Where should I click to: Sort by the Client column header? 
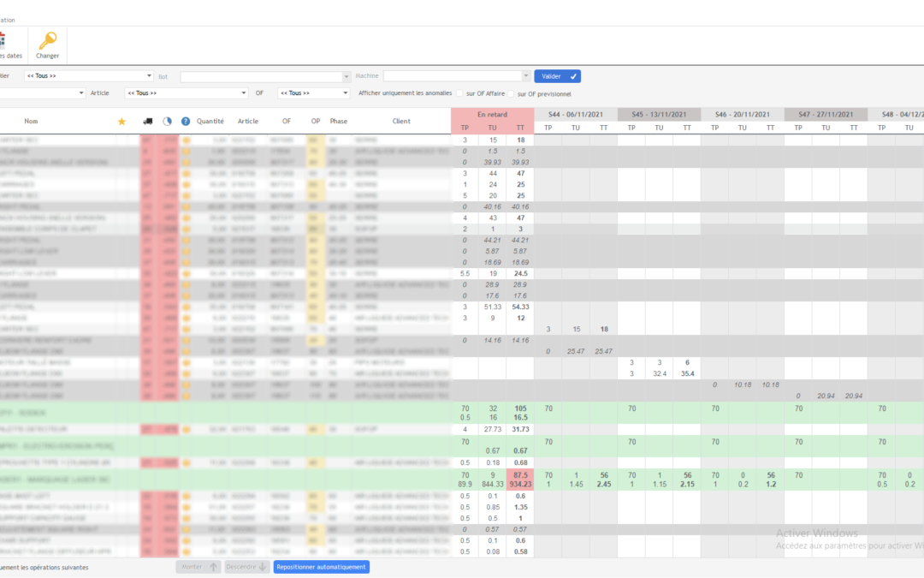401,121
